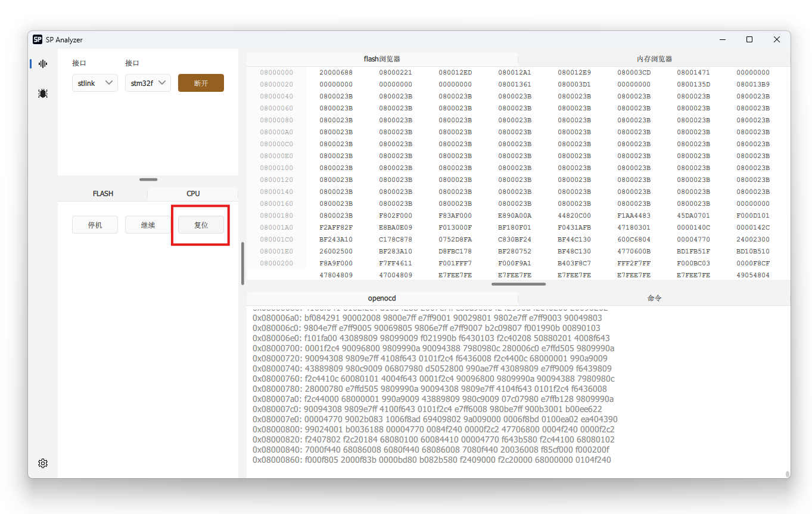Click the value 080012E9

click(574, 72)
